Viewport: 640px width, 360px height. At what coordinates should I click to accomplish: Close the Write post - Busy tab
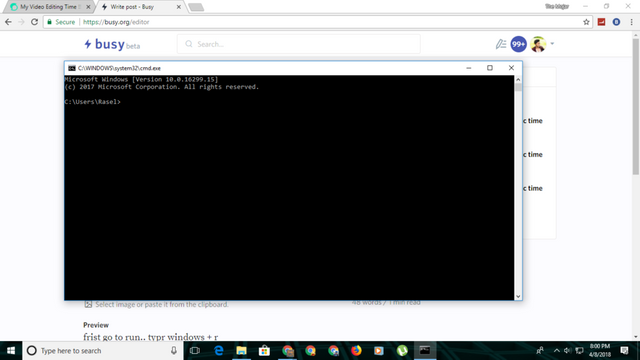(x=178, y=7)
